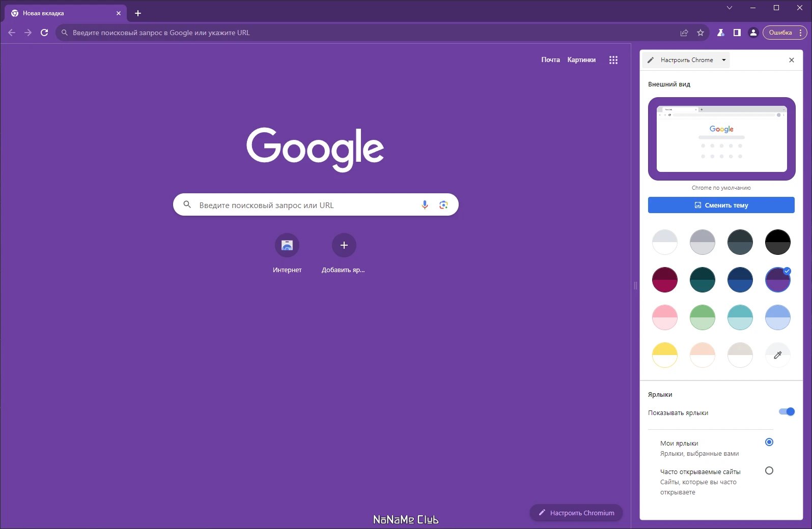Pick the dark slate grey color swatch
Image resolution: width=812 pixels, height=529 pixels.
coord(740,242)
